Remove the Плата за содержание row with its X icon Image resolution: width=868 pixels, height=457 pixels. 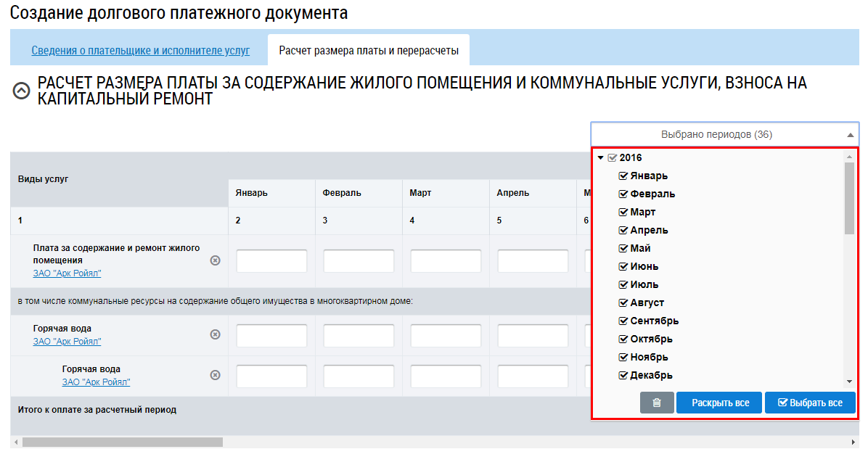pos(216,260)
